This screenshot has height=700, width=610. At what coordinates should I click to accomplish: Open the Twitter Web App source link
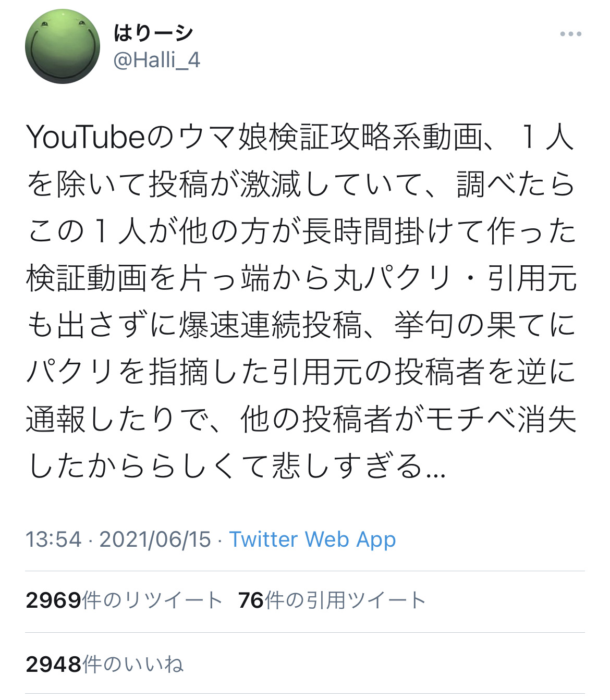(x=312, y=539)
